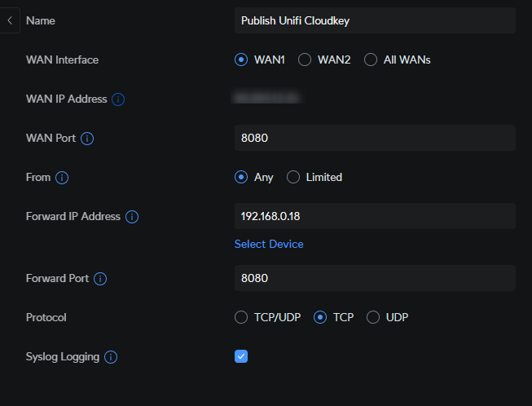Click info icon next to WAN IP Address
The width and height of the screenshot is (532, 406).
[x=118, y=99]
